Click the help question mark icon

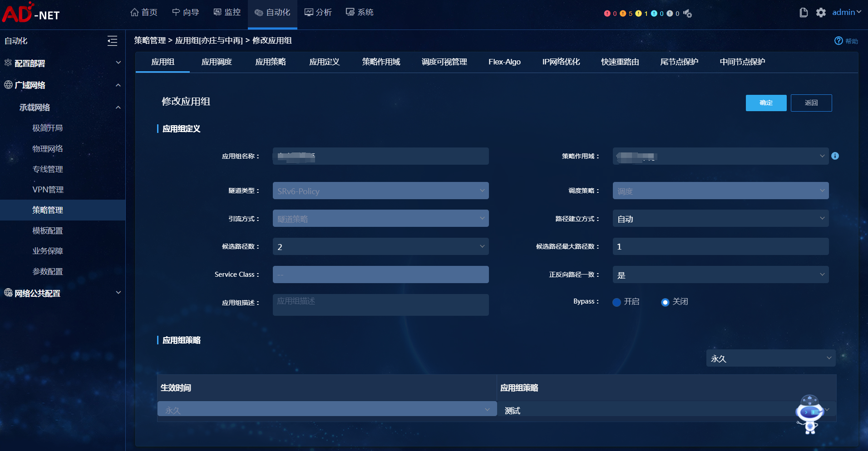click(838, 41)
